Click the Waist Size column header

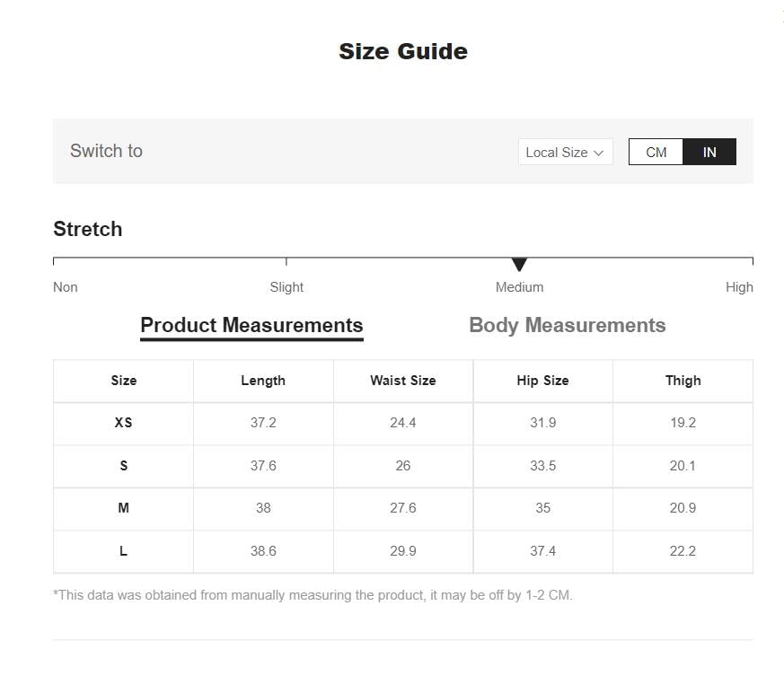coord(402,381)
